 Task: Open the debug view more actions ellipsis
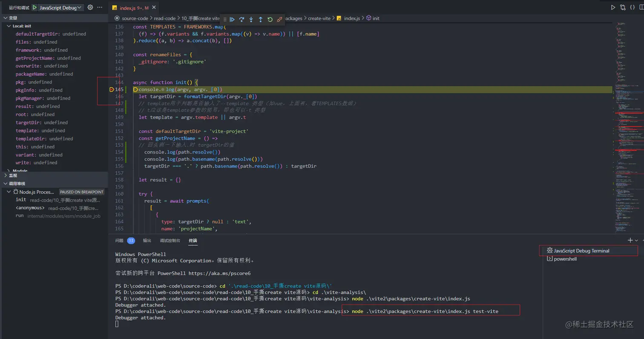point(100,8)
